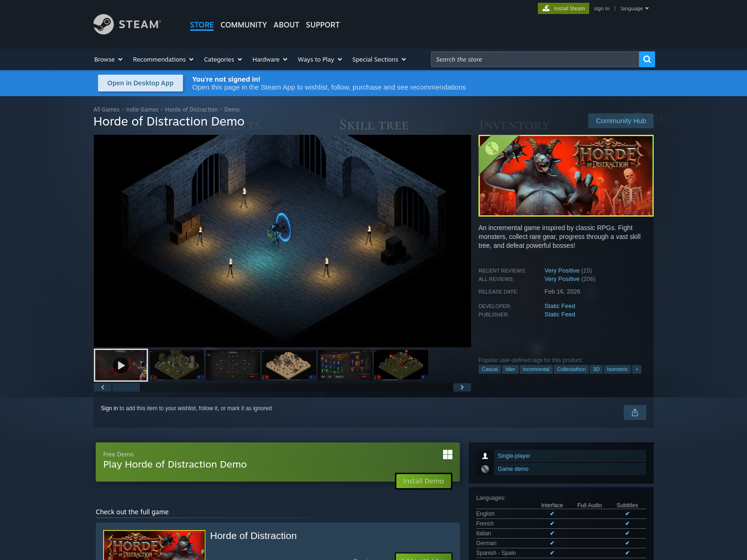Image resolution: width=747 pixels, height=560 pixels.
Task: Select the skill tree screenshot thumbnail
Action: (233, 365)
